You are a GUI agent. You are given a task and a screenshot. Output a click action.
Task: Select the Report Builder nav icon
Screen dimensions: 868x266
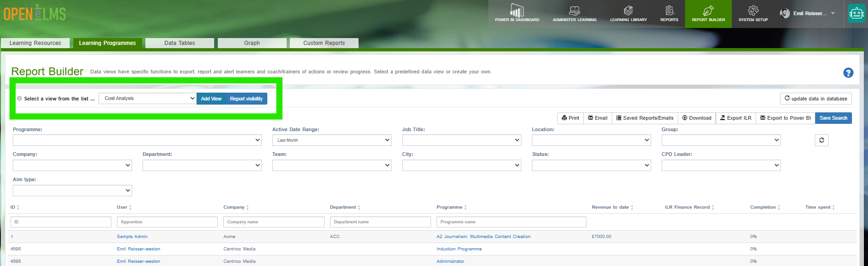(708, 13)
